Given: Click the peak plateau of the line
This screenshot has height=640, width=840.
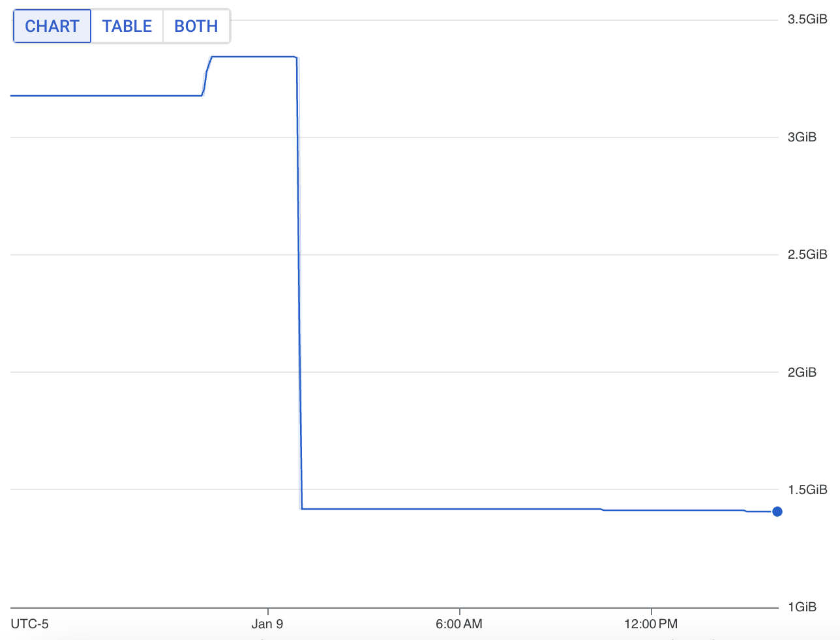Looking at the screenshot, I should [254, 57].
